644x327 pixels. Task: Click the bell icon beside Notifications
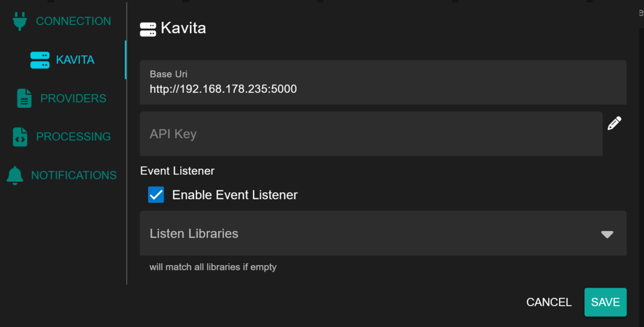(x=15, y=175)
